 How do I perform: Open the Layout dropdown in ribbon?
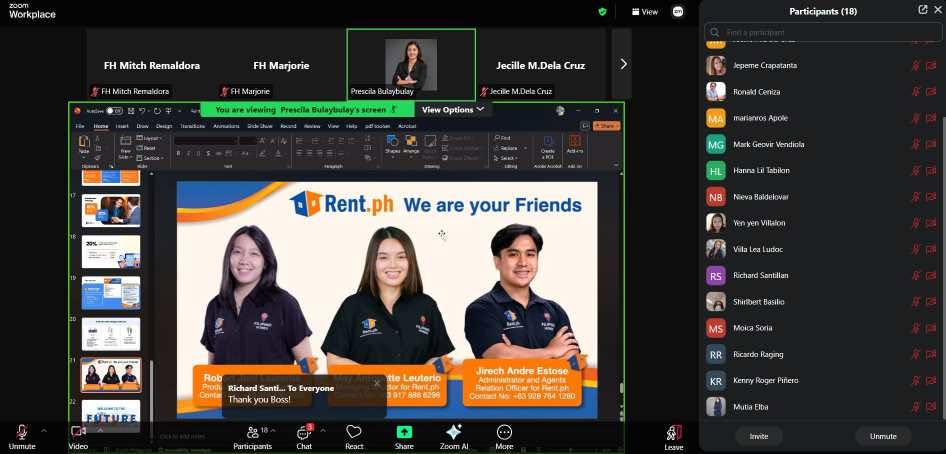(x=148, y=138)
